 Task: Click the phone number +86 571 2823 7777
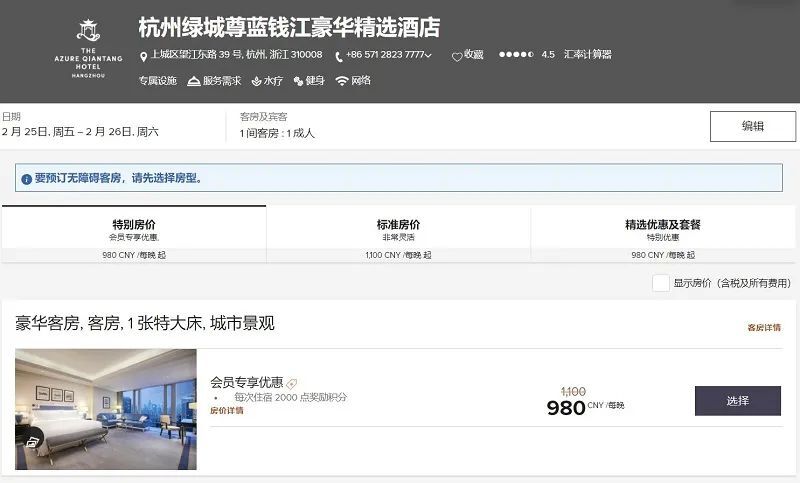pos(385,54)
